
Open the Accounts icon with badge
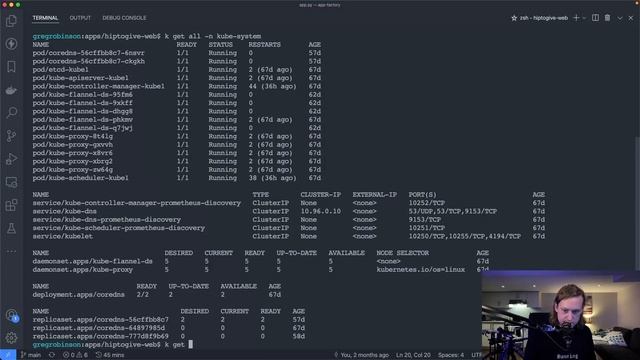12,316
